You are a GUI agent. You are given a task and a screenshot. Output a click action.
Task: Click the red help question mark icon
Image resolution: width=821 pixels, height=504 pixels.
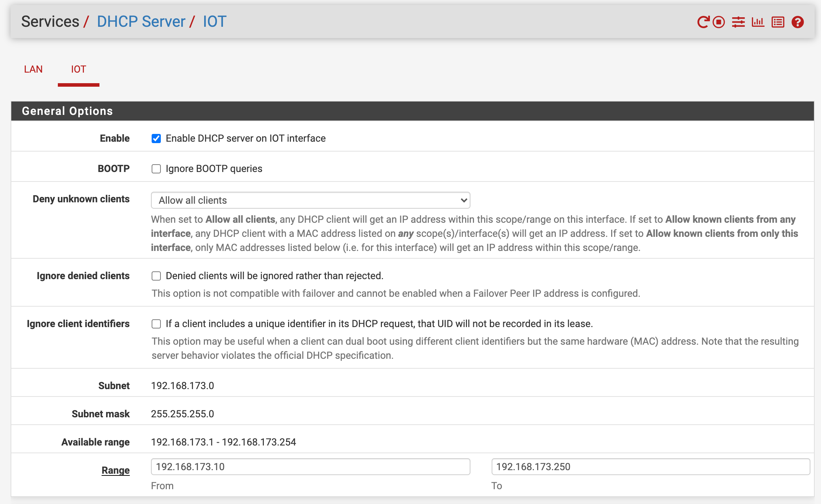797,22
